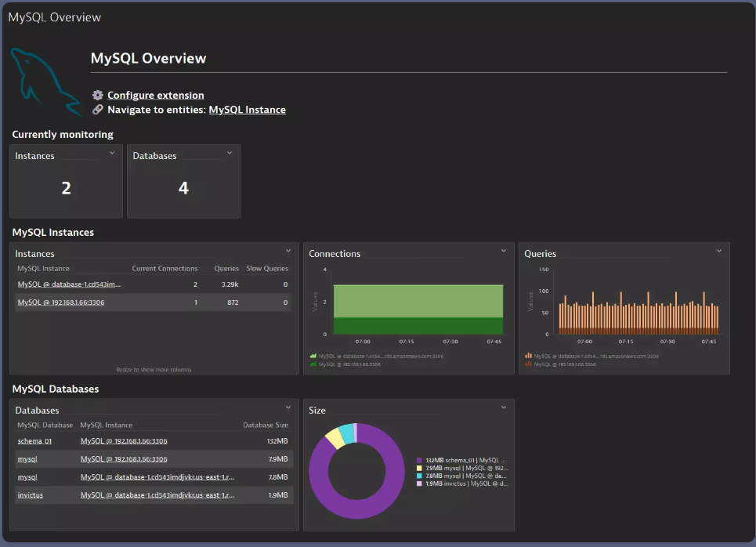Click the light green area in Connections chart
This screenshot has width=756, height=547.
418,302
